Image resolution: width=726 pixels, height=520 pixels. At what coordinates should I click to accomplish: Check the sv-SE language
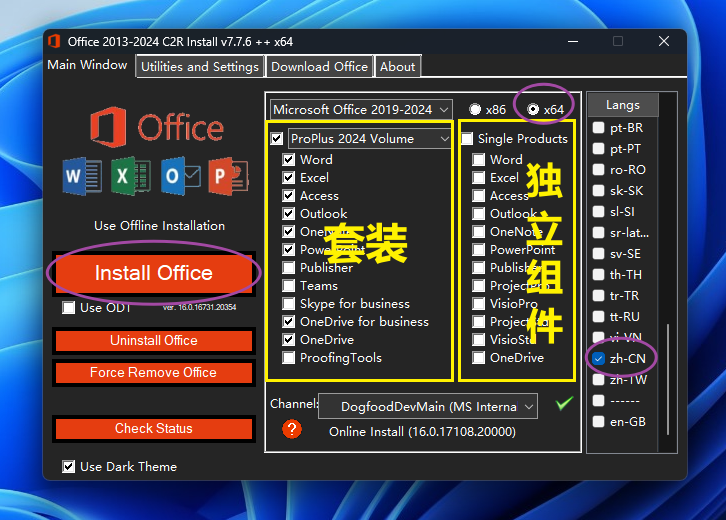point(598,254)
